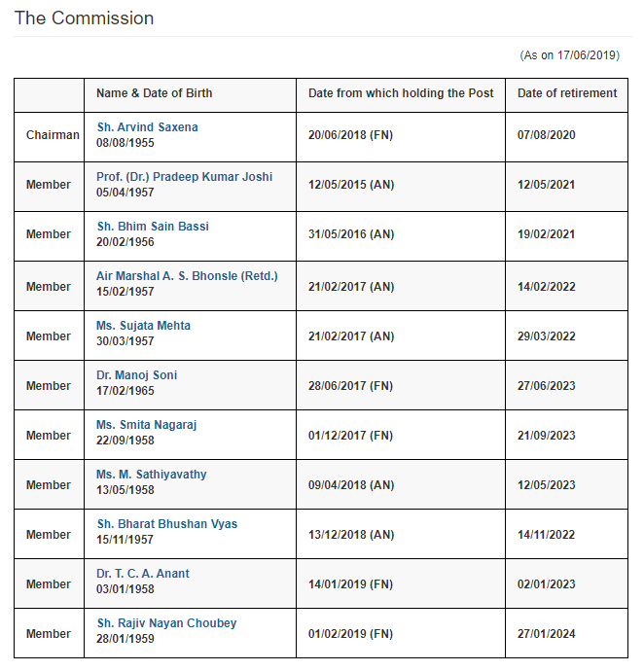Click the Date of retirement column header
Screen dimensions: 644x671
click(567, 93)
